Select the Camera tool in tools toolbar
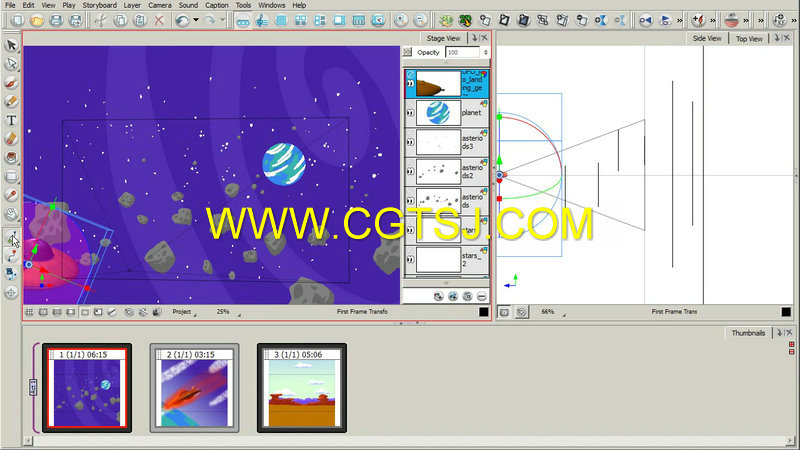The image size is (800, 450). pyautogui.click(x=11, y=273)
